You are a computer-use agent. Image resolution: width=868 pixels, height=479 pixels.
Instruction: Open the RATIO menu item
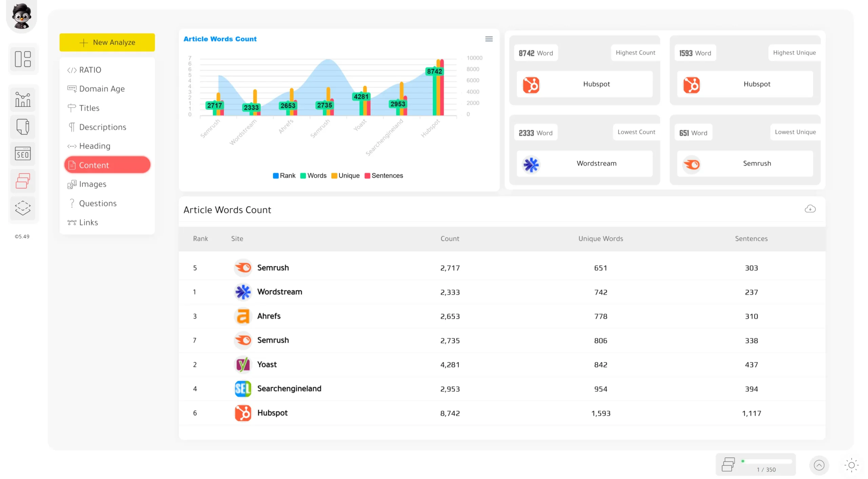107,70
